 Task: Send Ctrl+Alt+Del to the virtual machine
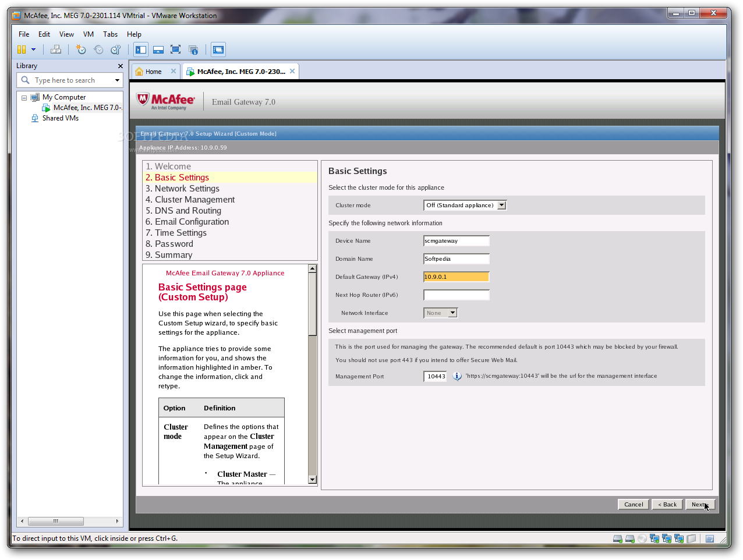(56, 49)
